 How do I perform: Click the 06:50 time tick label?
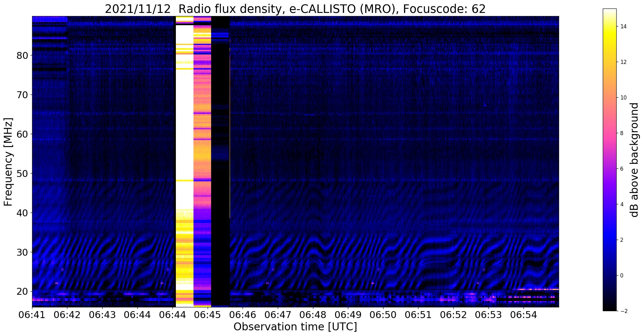pyautogui.click(x=383, y=315)
